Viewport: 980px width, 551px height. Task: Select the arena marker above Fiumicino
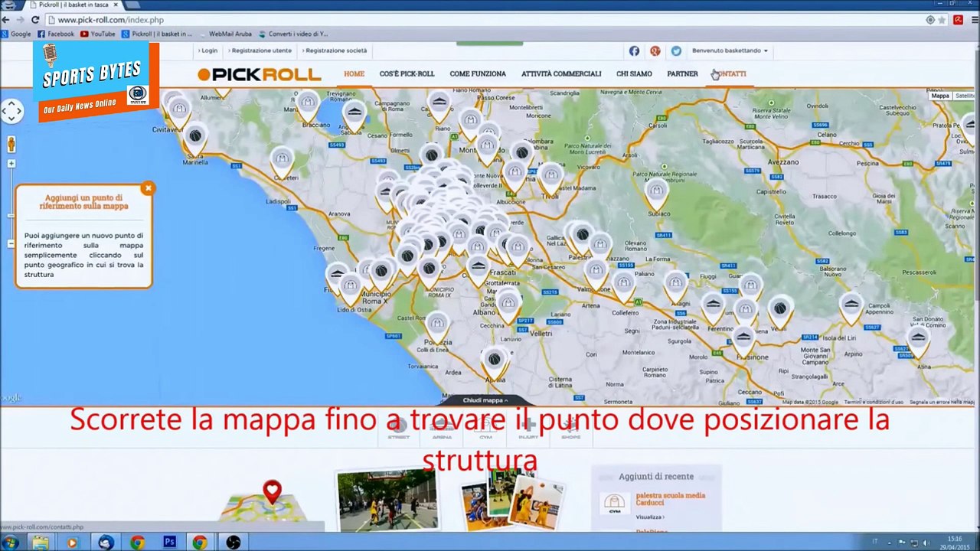(x=337, y=278)
